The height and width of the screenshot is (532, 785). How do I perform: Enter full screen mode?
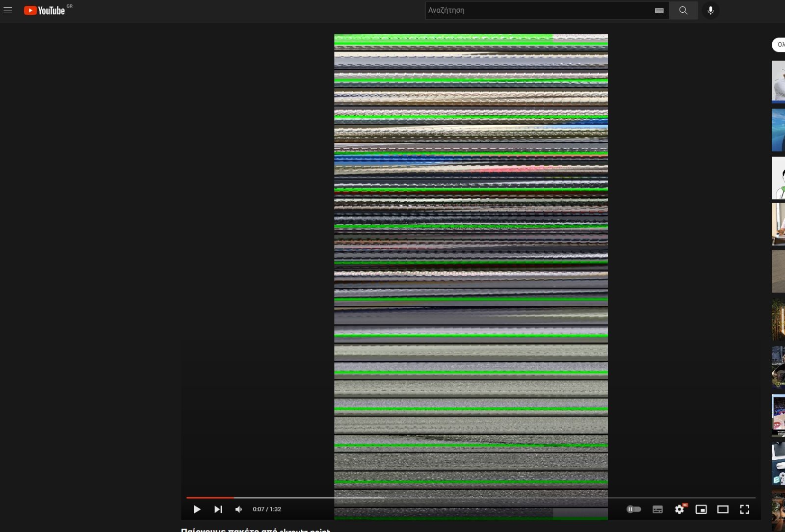pyautogui.click(x=745, y=509)
